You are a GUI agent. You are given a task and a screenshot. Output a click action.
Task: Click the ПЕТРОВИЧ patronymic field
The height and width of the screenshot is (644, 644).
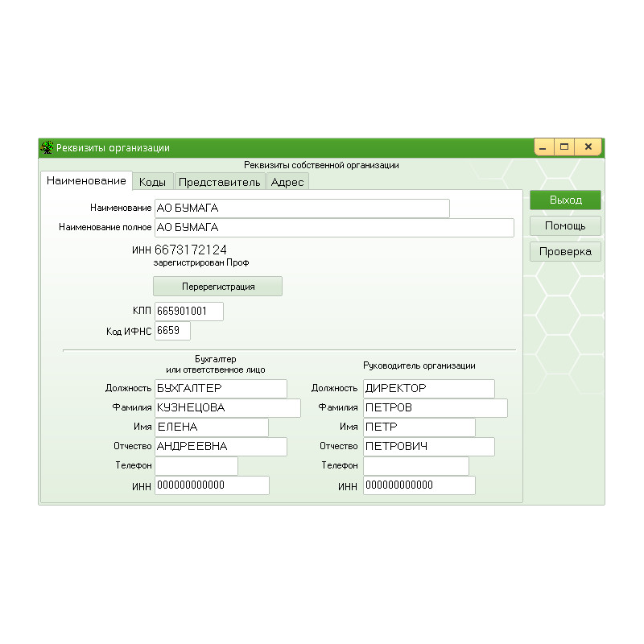click(428, 446)
